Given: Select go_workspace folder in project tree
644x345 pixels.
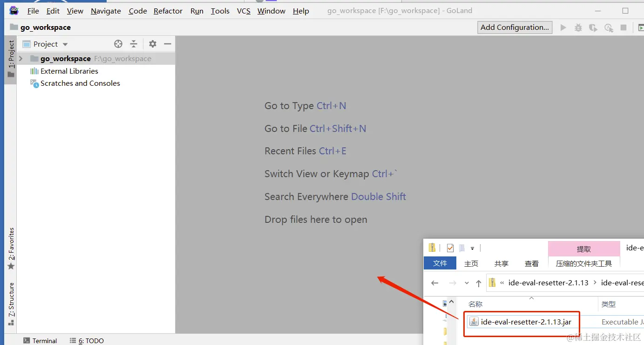Looking at the screenshot, I should pyautogui.click(x=96, y=58).
